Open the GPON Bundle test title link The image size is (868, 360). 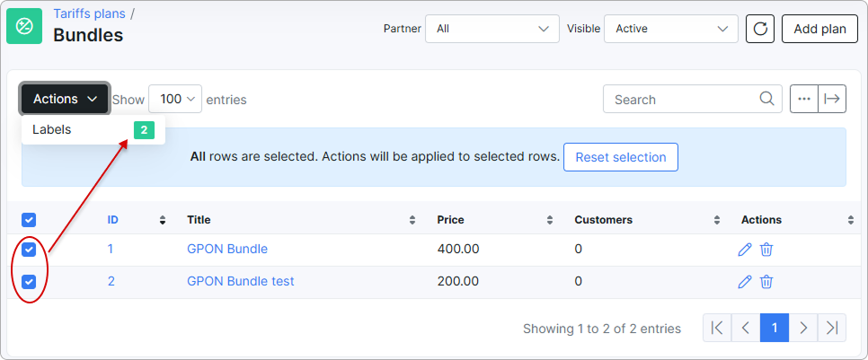point(241,282)
